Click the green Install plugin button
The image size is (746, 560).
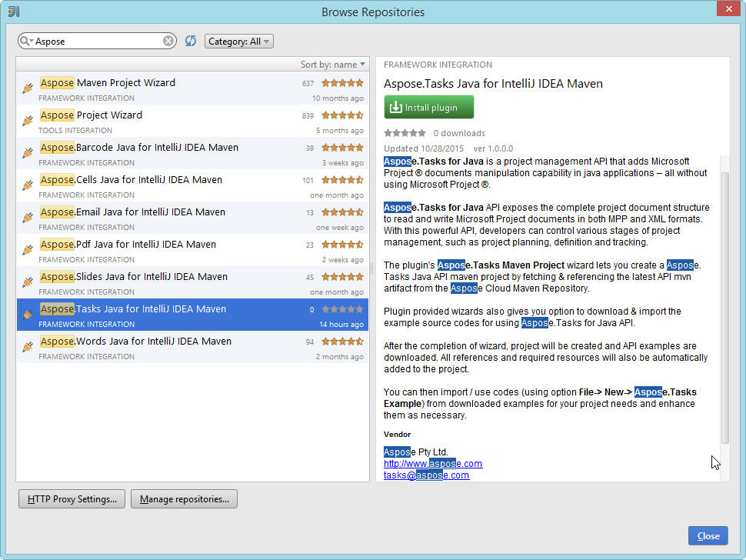[429, 108]
